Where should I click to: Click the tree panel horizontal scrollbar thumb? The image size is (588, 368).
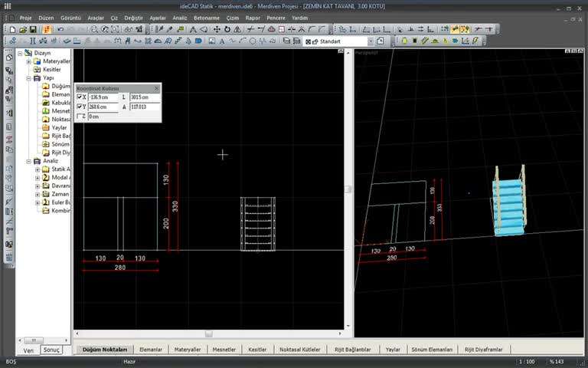pyautogui.click(x=34, y=340)
